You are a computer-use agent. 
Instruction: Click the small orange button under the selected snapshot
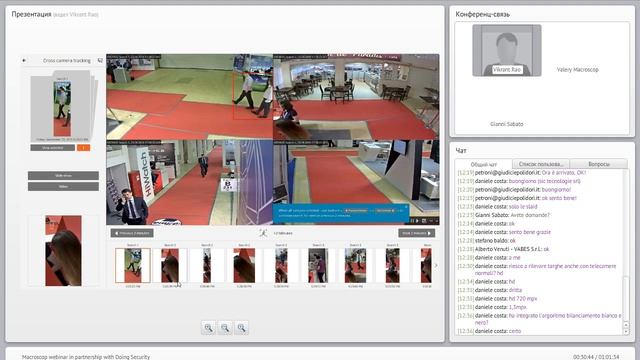point(83,148)
